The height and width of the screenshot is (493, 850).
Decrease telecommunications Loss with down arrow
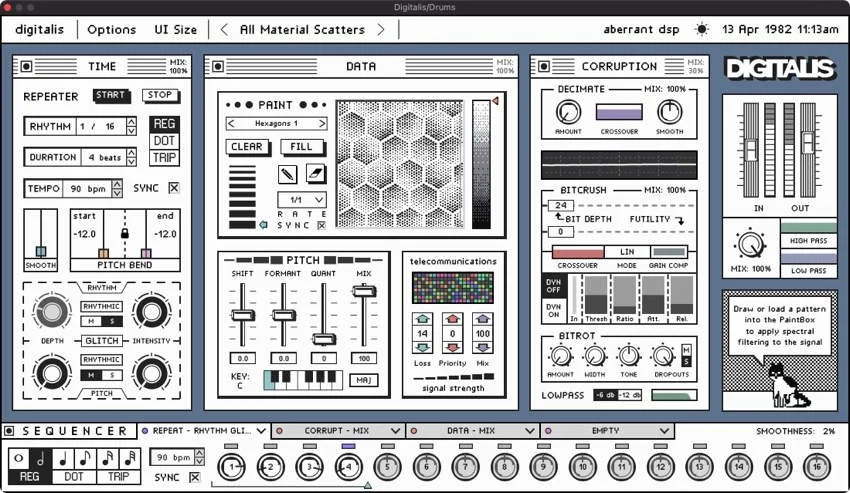pyautogui.click(x=422, y=348)
